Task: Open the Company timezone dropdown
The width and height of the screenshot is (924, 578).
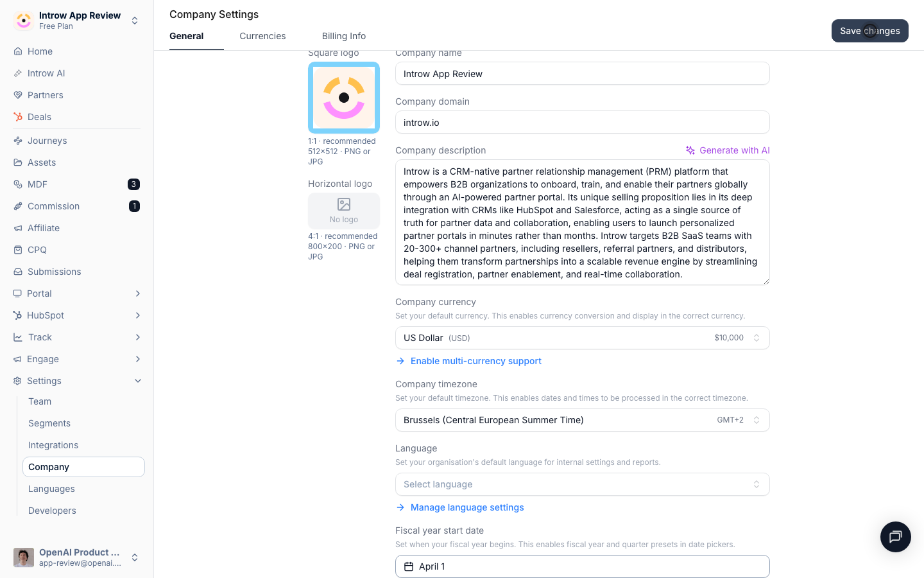Action: [583, 420]
